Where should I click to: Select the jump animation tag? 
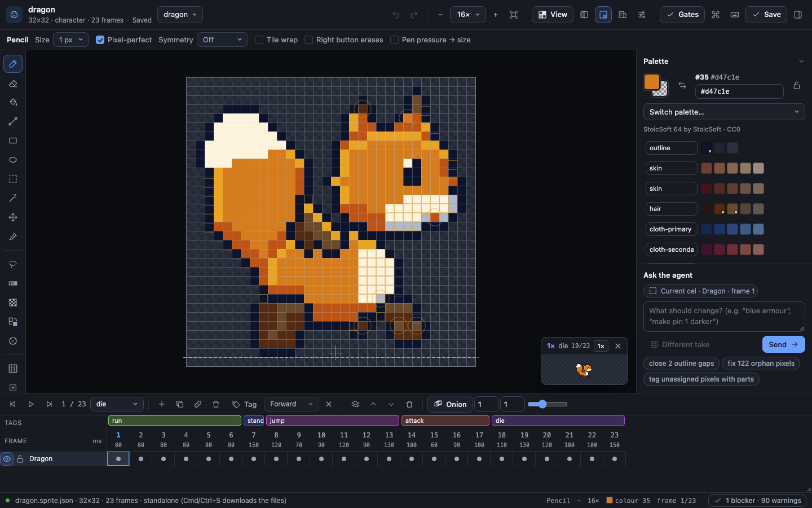333,421
